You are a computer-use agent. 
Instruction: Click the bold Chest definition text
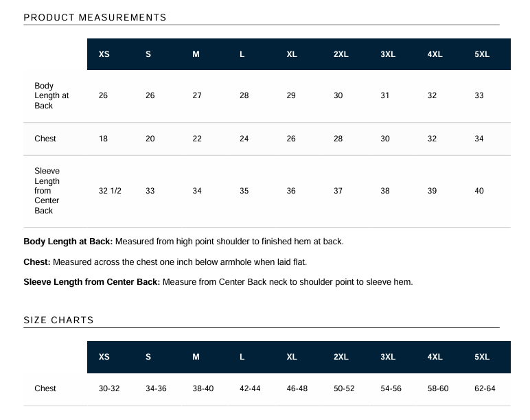[37, 262]
